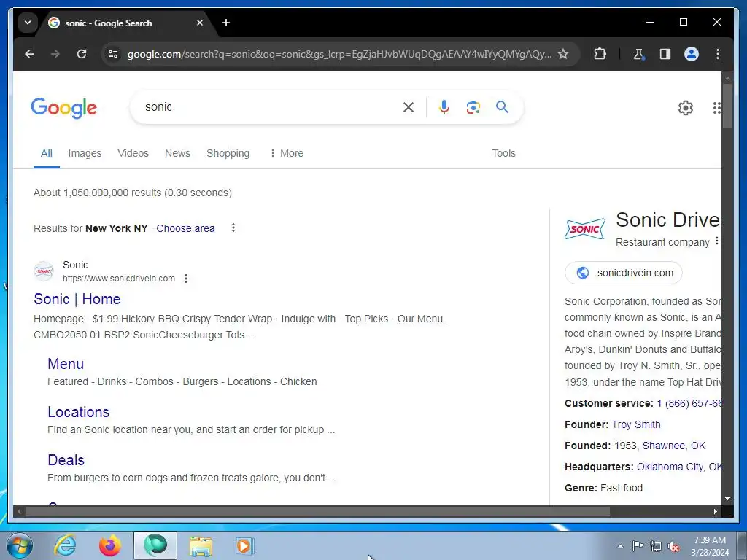Open Chrome Labs flask icon
This screenshot has width=747, height=560.
[639, 54]
